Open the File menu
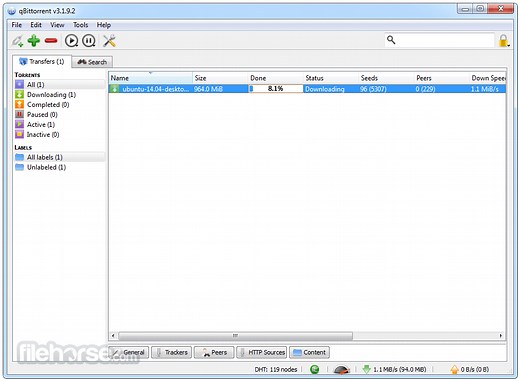This screenshot has height=381, width=520. 16,25
